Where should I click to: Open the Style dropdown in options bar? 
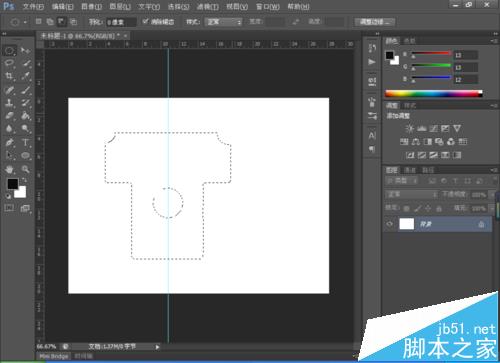pyautogui.click(x=223, y=22)
